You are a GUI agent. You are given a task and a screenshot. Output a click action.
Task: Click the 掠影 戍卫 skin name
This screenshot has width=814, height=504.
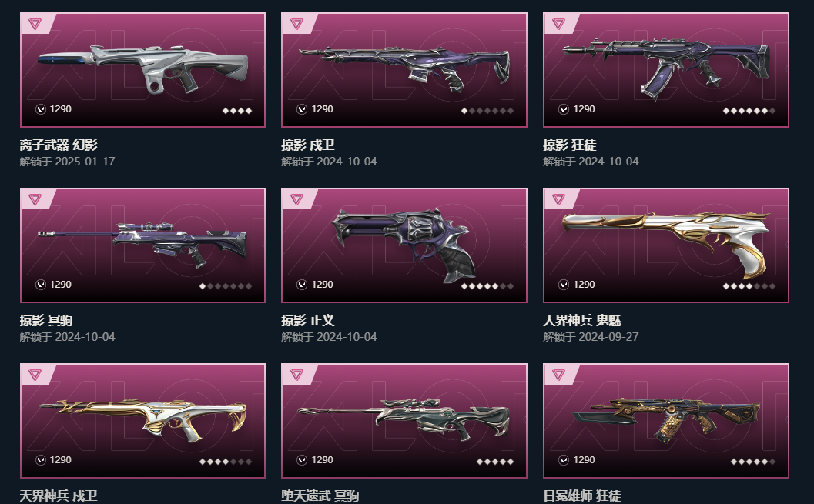coord(308,145)
